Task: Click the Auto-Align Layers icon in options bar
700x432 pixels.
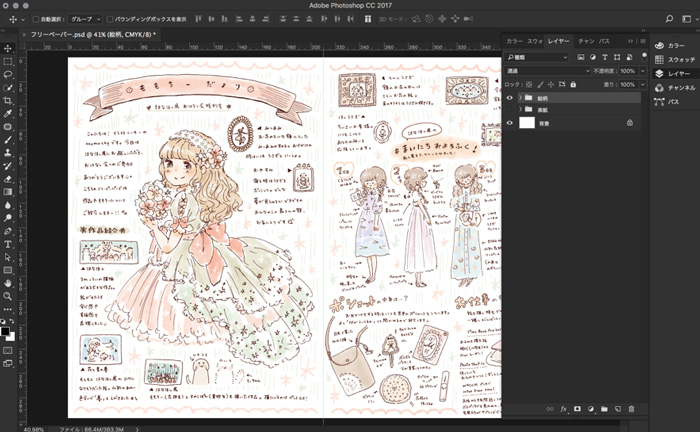Action: click(x=368, y=19)
